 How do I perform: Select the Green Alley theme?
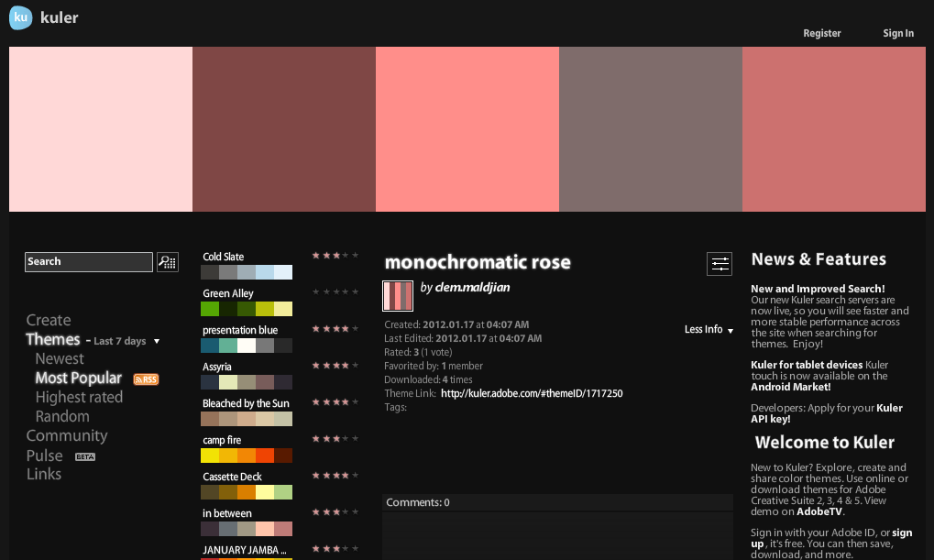[227, 293]
